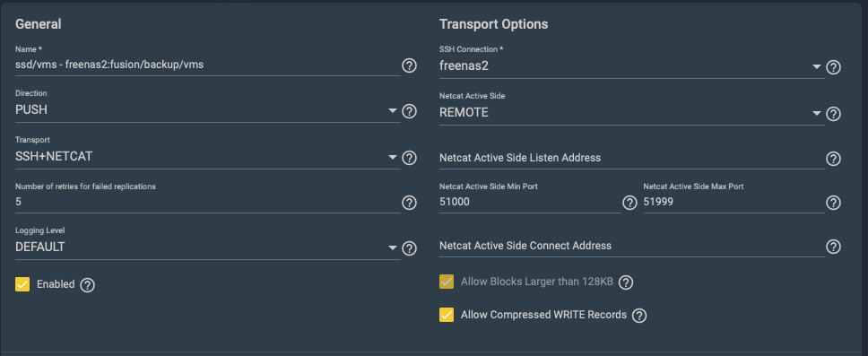
Task: Show help for Allow Compressed WRITE Records
Action: pyautogui.click(x=639, y=316)
